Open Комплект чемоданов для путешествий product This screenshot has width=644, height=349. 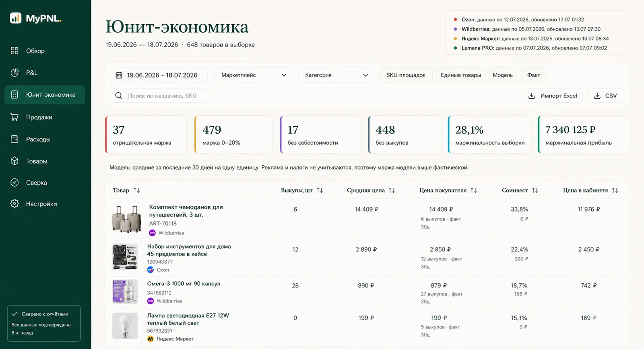click(x=186, y=211)
